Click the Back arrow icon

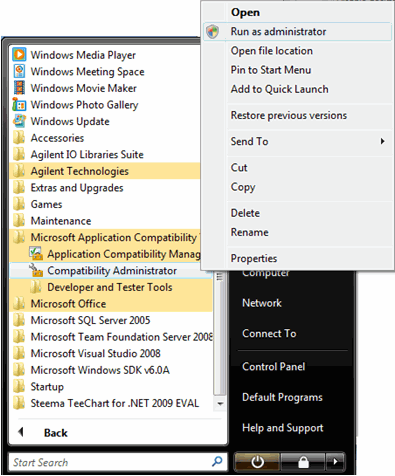point(21,432)
